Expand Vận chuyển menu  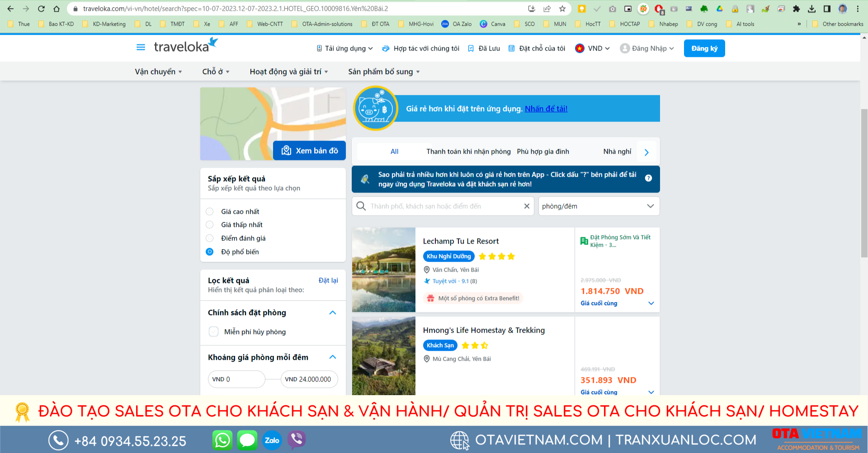coord(158,71)
